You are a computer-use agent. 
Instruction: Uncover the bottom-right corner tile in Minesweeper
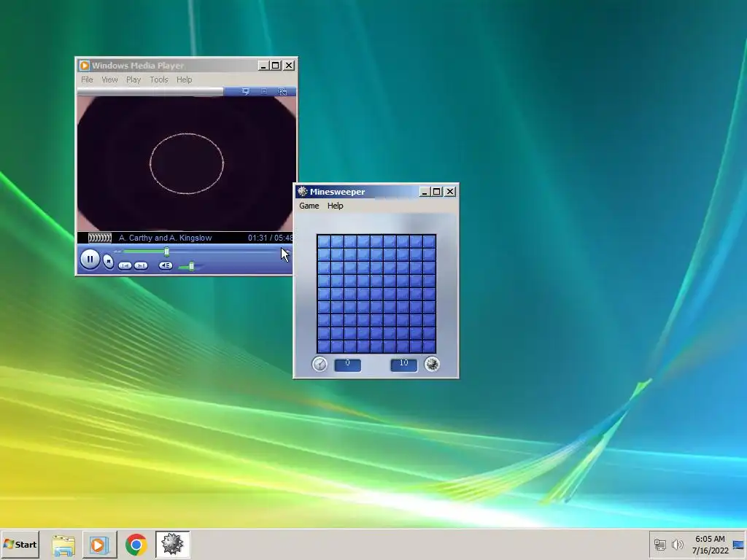coord(429,346)
